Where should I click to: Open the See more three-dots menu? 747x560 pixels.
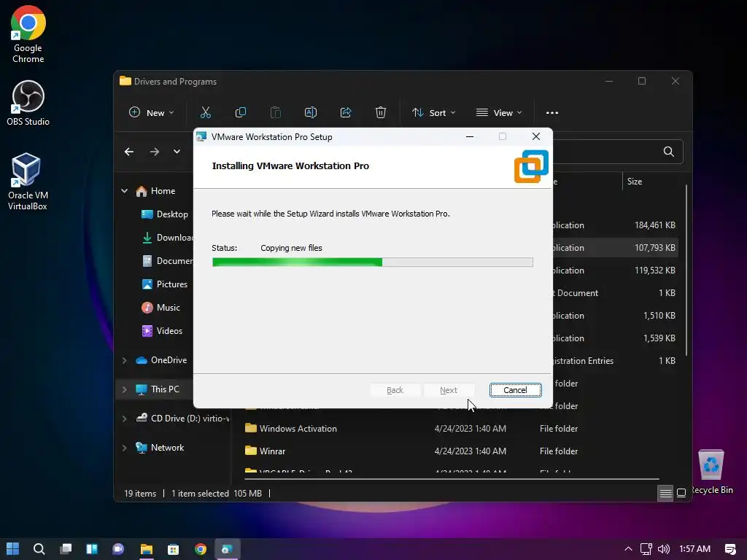(552, 113)
